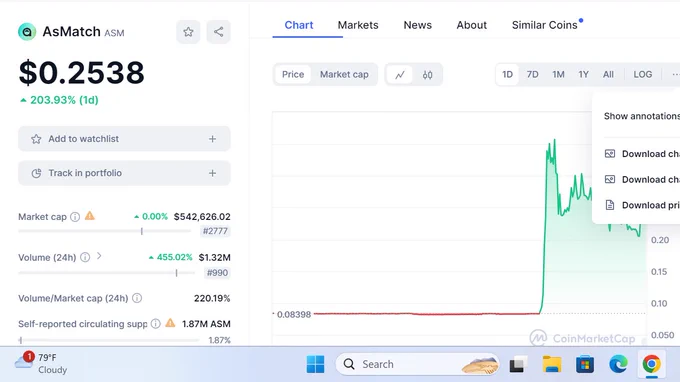Click circulating supply progress bar
Viewport: 680px width, 382px height.
click(x=108, y=340)
